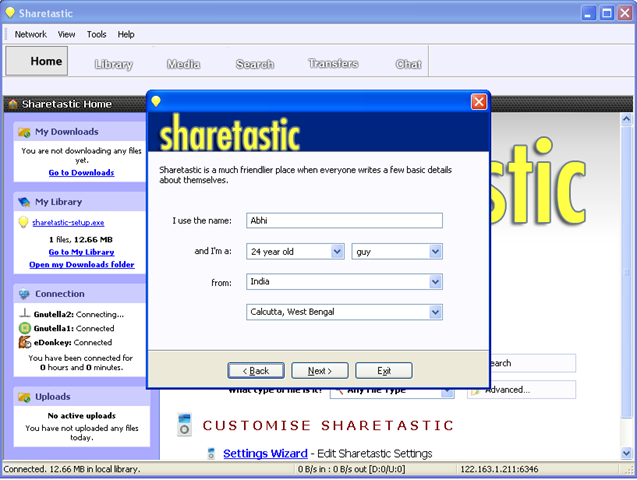The width and height of the screenshot is (637, 480).
Task: Open the Go to My Library link
Action: point(81,252)
